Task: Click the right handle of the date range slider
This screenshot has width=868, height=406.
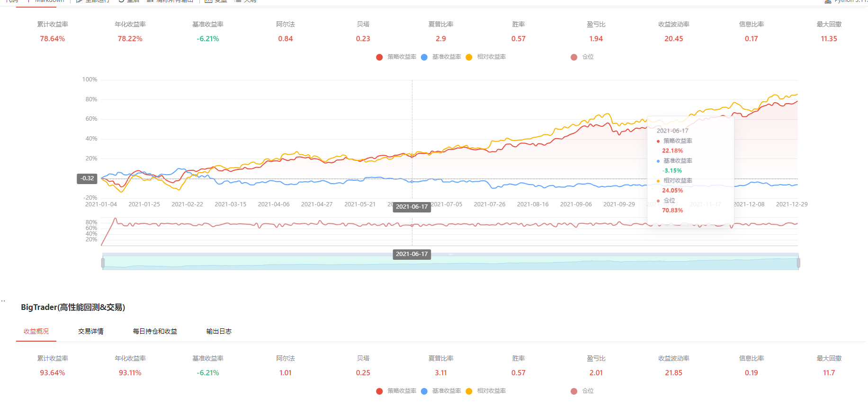Action: point(798,263)
